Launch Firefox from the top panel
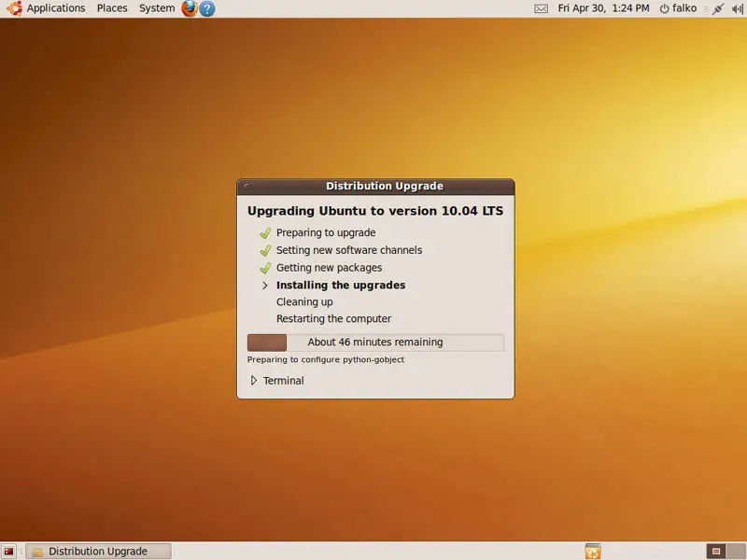The image size is (747, 560). click(x=190, y=8)
